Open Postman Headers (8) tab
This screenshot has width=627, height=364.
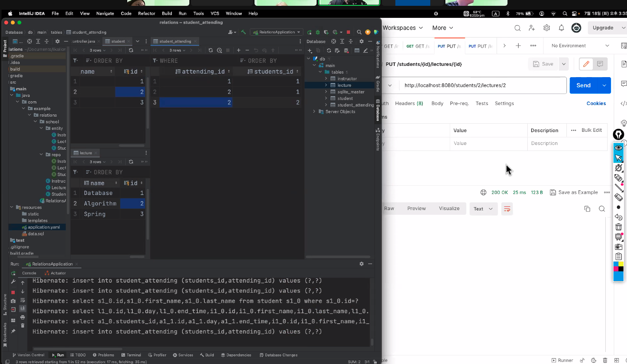[409, 104]
